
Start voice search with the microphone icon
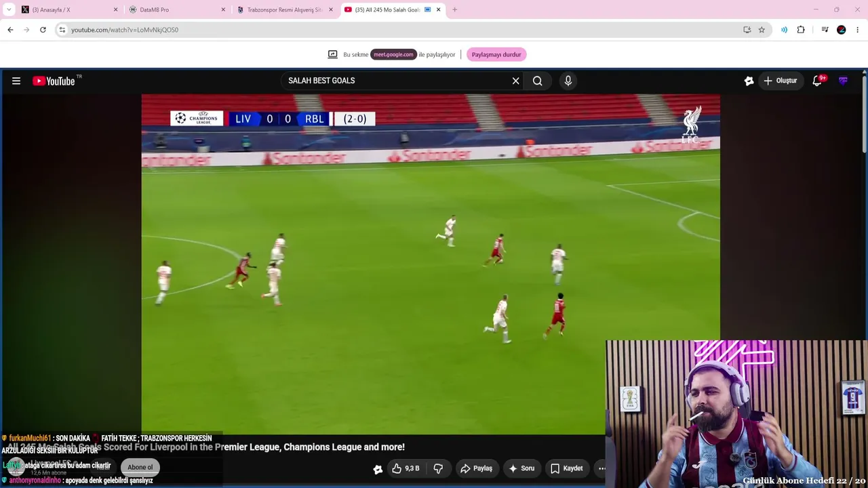[568, 81]
